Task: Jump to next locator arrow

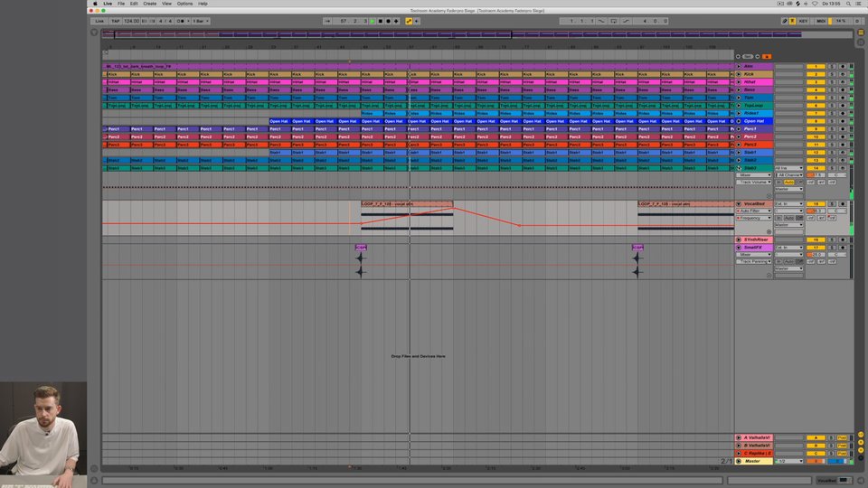Action: click(758, 56)
